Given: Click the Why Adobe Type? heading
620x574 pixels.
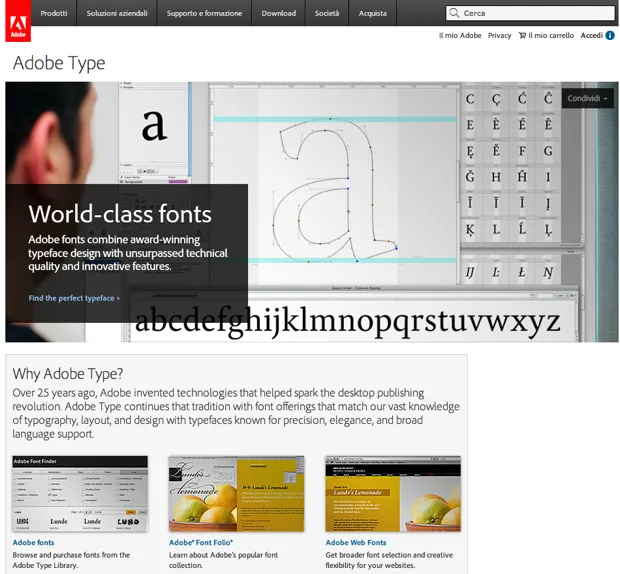Looking at the screenshot, I should point(68,374).
